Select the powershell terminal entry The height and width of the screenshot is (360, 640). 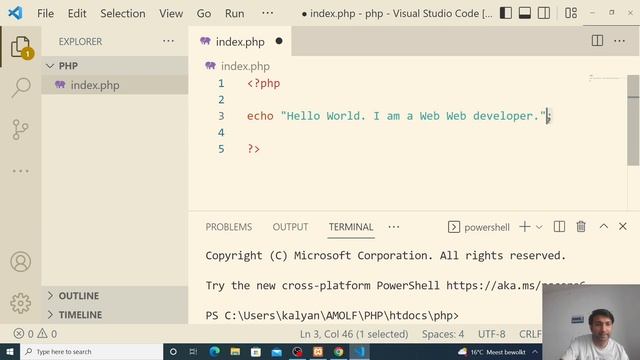click(479, 227)
